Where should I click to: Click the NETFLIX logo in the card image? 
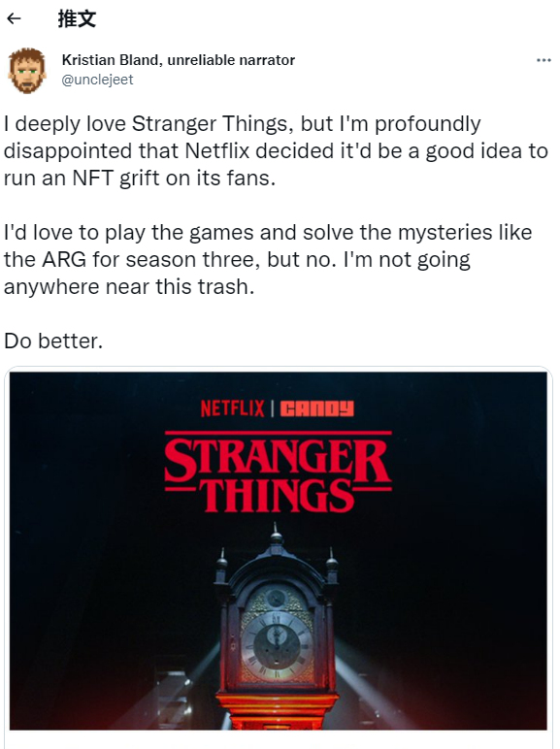point(232,408)
